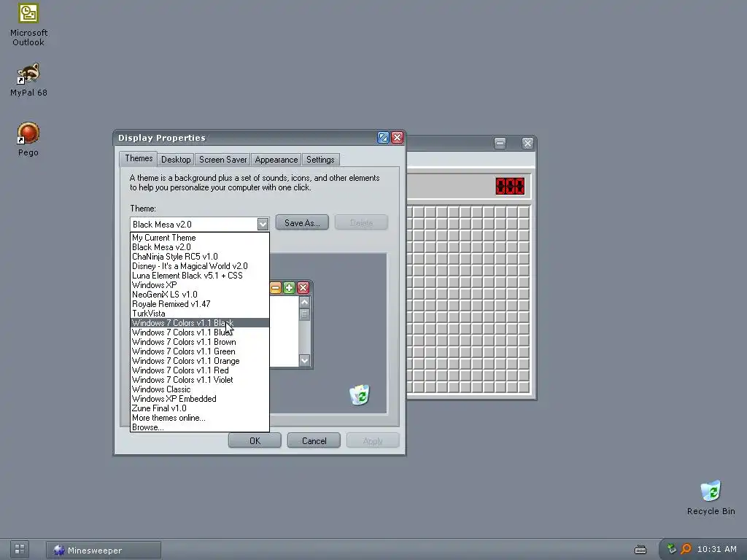Select ChaNinja Style RC5 v1.0 theme
The image size is (747, 560).
tap(200, 256)
